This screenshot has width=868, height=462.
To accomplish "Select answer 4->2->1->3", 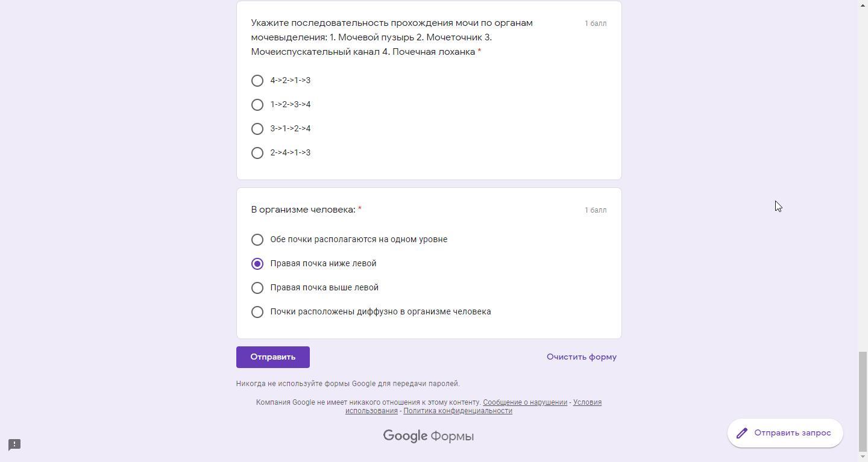I will pyautogui.click(x=257, y=81).
